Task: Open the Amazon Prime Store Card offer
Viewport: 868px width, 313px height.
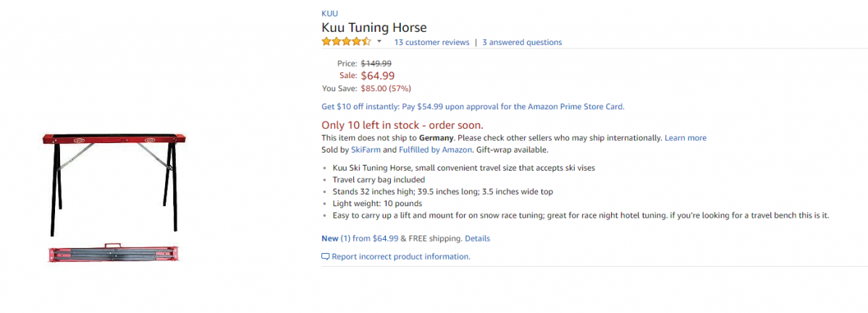Action: click(x=473, y=106)
